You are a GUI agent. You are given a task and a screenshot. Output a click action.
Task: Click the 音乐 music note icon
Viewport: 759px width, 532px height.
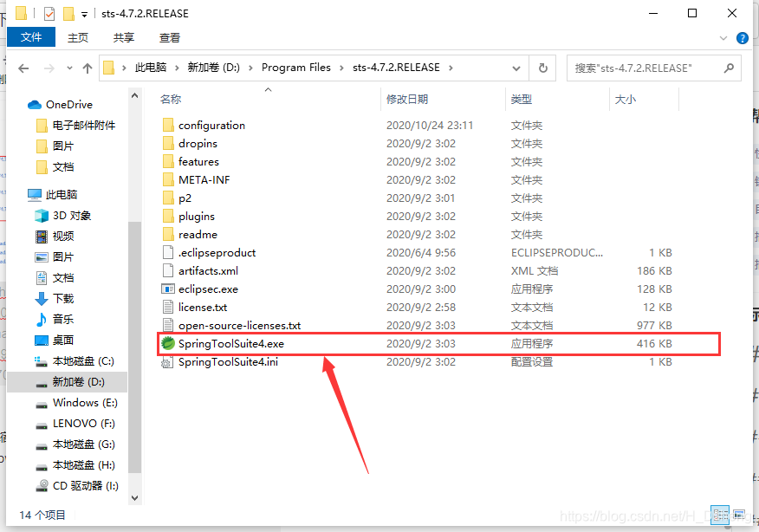tap(42, 320)
